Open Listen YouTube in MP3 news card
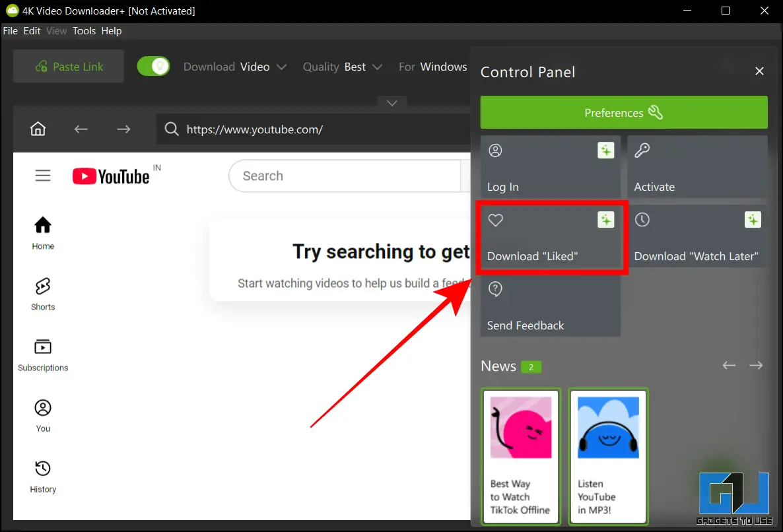 tap(608, 456)
